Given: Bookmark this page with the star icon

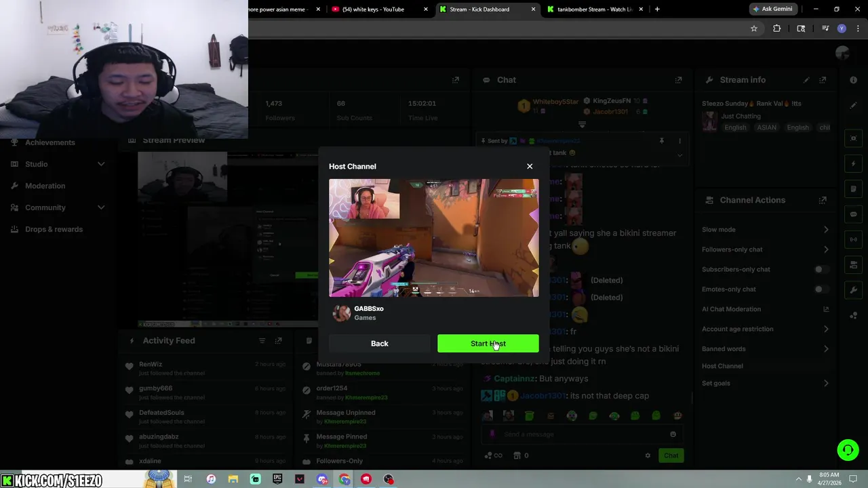Looking at the screenshot, I should tap(753, 28).
